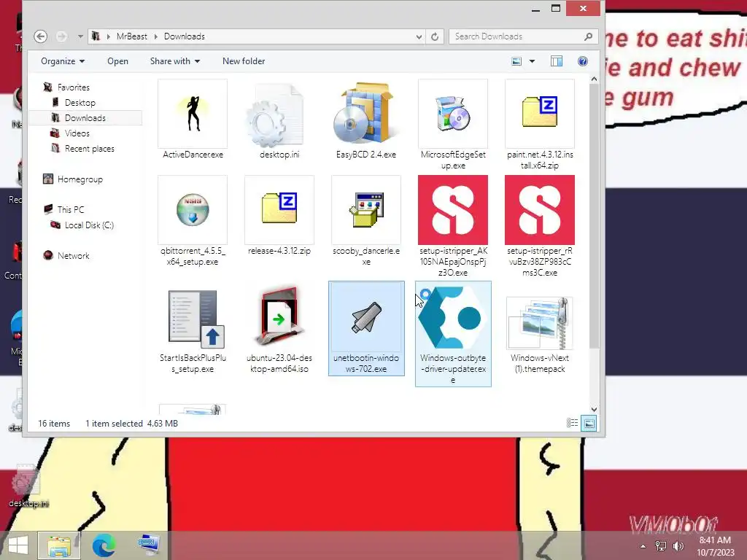The image size is (747, 560).
Task: Refresh the Downloads folder view
Action: [x=435, y=36]
